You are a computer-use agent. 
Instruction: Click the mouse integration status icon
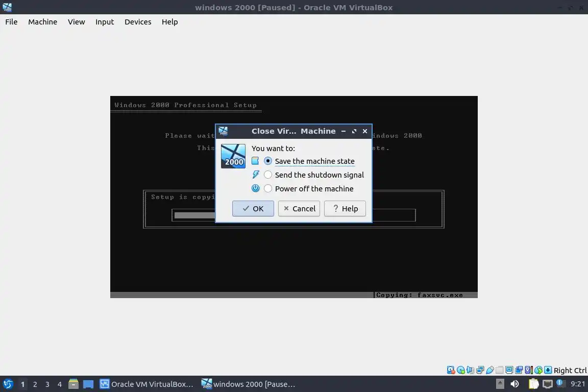tap(538, 370)
